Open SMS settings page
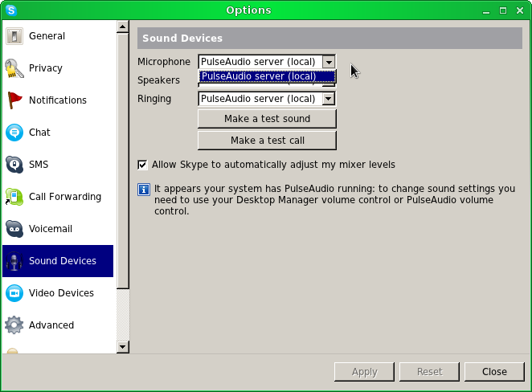Viewport: 532px width, 392px height. click(58, 165)
